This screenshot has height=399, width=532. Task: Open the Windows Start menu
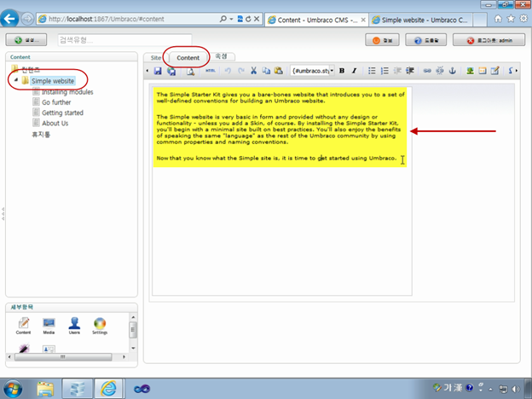click(13, 389)
